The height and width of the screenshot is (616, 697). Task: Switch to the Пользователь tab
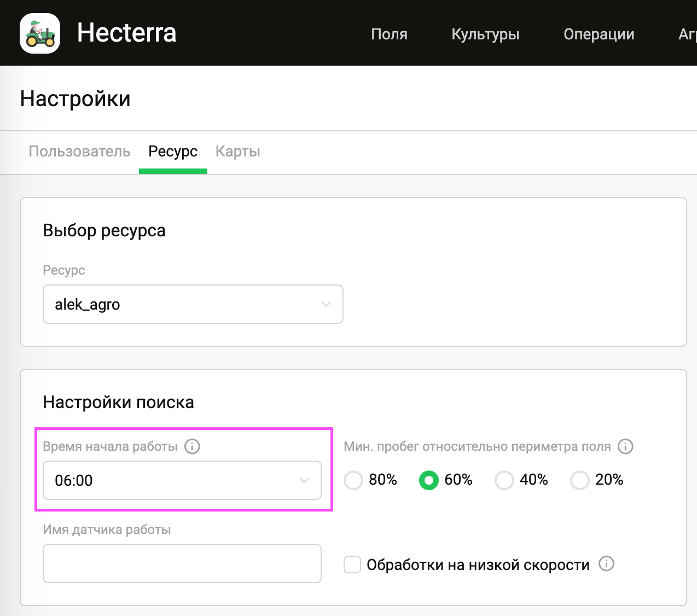tap(79, 152)
